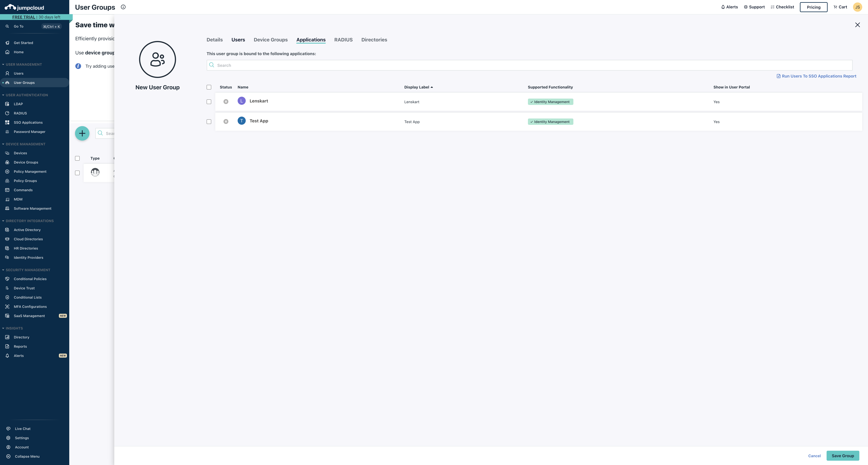Click the Devices icon in sidebar
868x465 pixels.
coord(7,153)
